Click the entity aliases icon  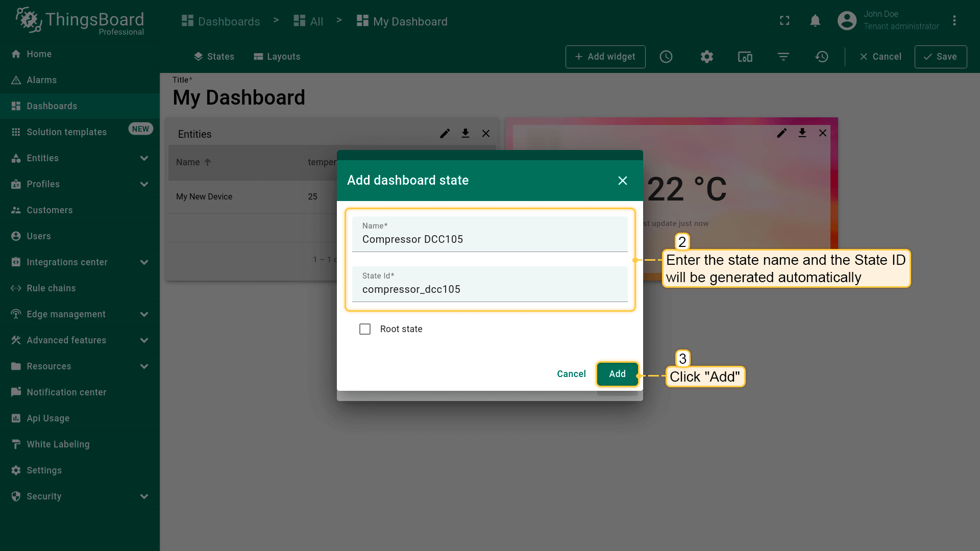click(x=745, y=57)
